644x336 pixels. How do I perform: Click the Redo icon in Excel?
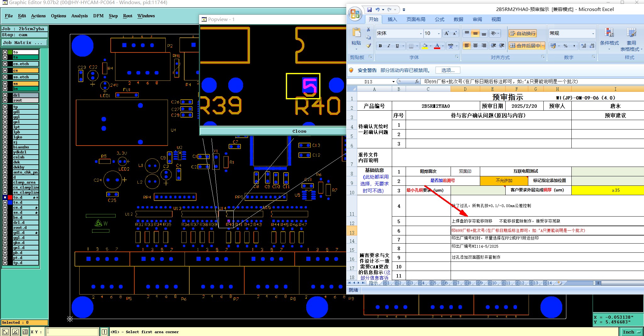pos(390,10)
